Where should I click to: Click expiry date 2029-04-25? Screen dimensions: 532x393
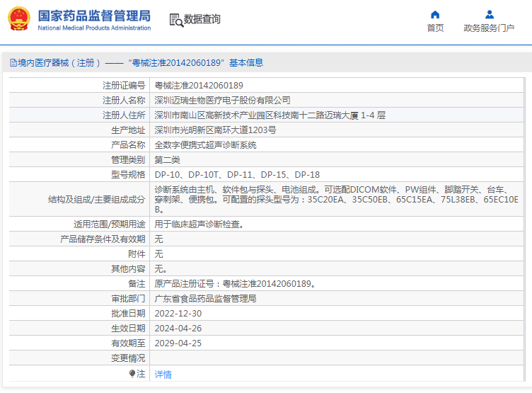[178, 343]
